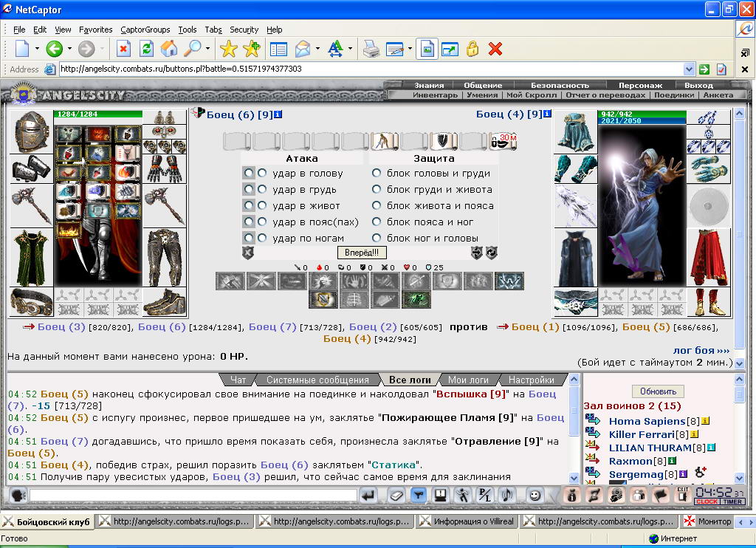Select блок груди и живота defense option
The height and width of the screenshot is (548, 756).
(x=377, y=189)
